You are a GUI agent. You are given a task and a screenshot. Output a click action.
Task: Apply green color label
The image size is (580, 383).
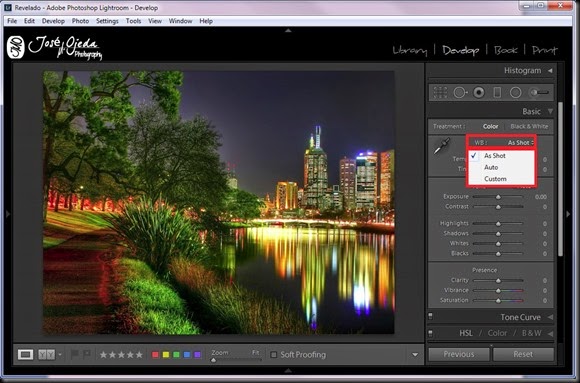[x=176, y=355]
